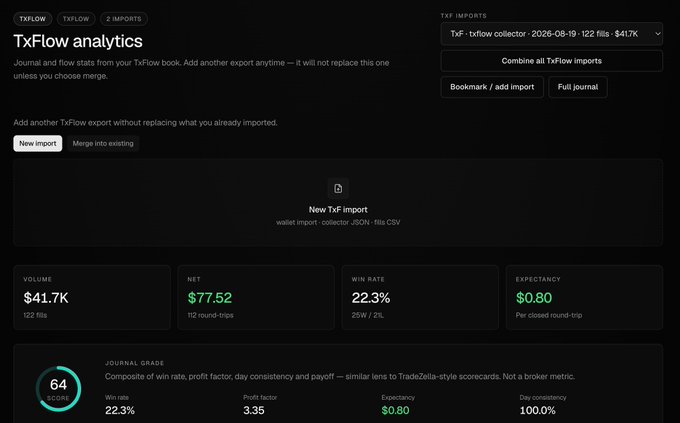Click the Day consistency value 100.0%
This screenshot has width=680, height=423.
[x=537, y=410]
